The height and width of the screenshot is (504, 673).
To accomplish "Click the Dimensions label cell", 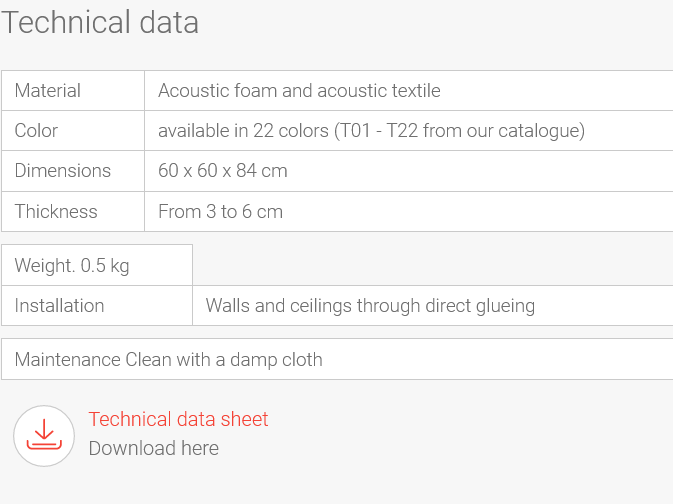I will [x=73, y=171].
